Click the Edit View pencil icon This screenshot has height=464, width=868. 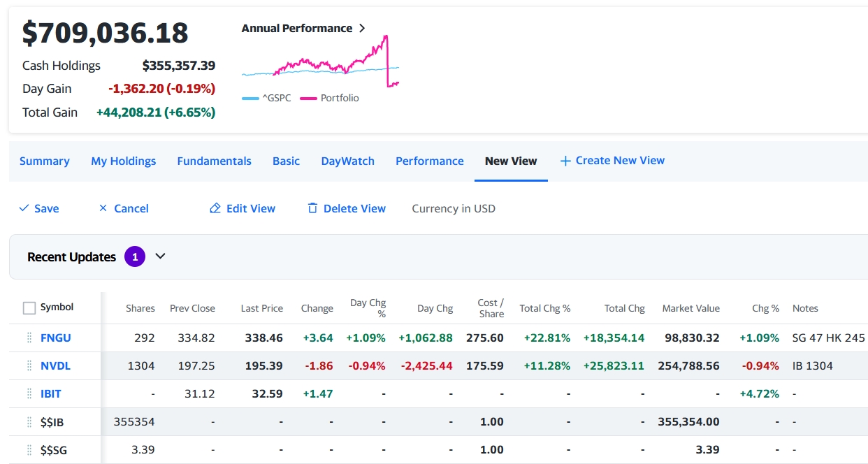click(215, 208)
